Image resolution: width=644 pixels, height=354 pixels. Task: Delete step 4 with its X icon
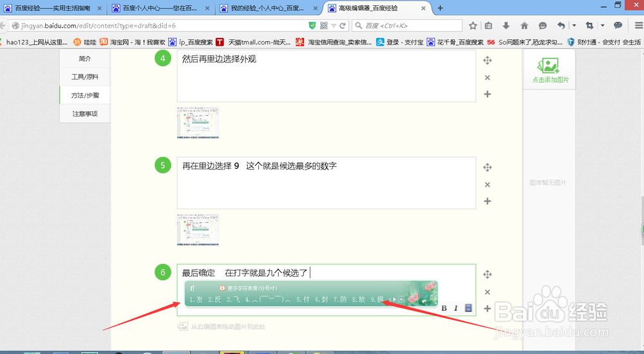point(487,78)
